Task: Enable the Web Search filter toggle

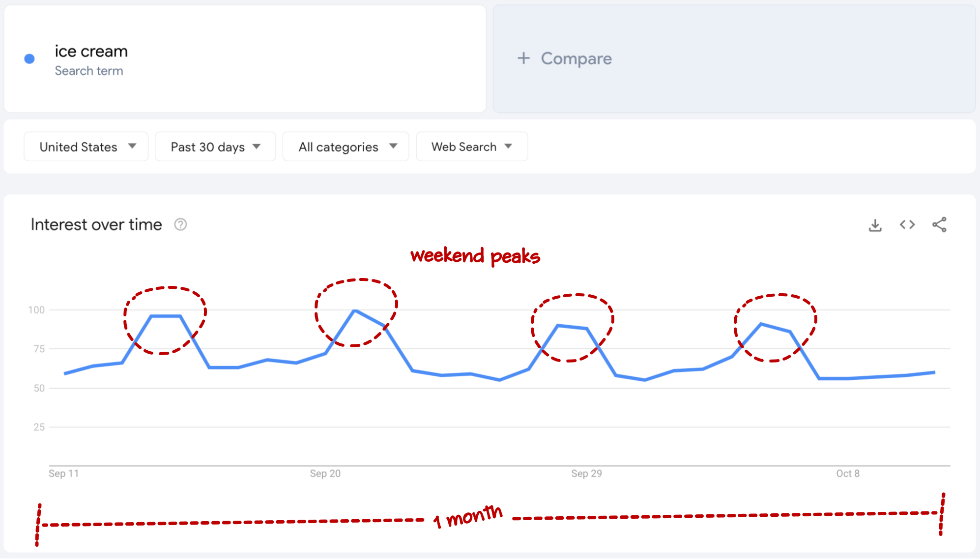Action: click(470, 146)
